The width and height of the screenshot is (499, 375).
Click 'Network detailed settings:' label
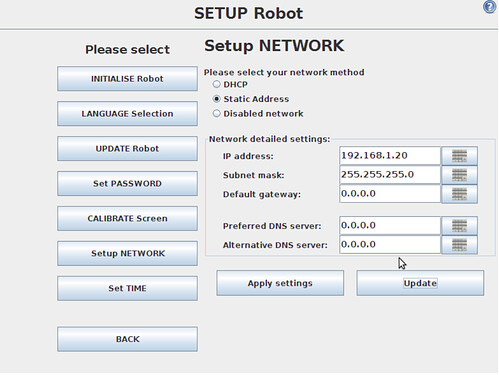(269, 139)
